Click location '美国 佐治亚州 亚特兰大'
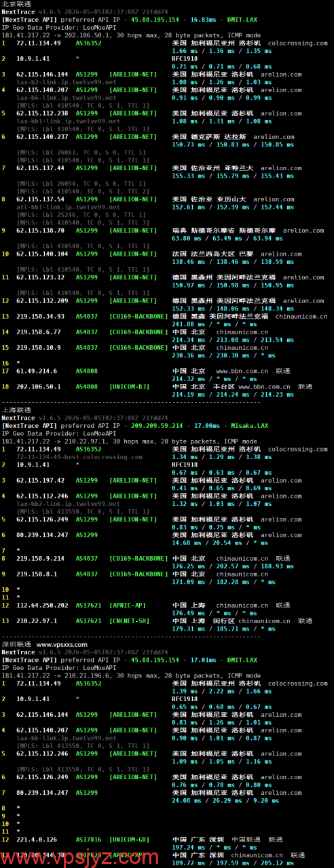The width and height of the screenshot is (334, 868). (212, 167)
